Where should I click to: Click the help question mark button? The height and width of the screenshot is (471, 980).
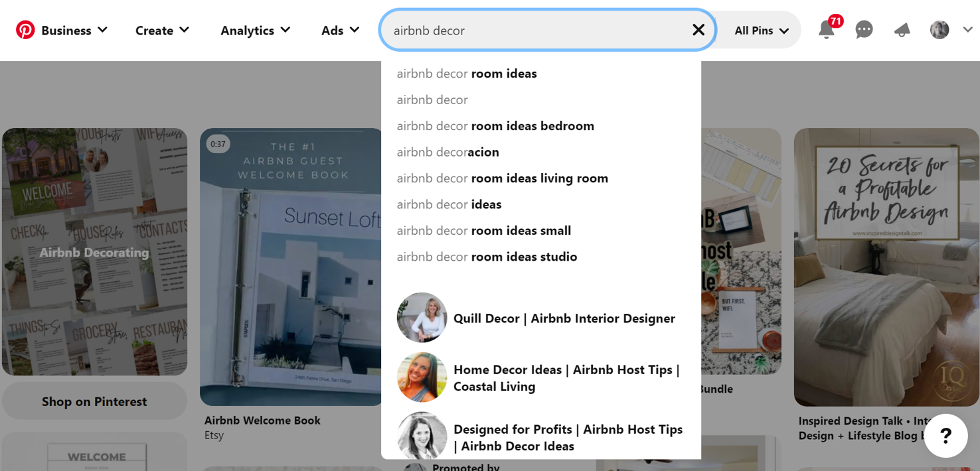(945, 436)
